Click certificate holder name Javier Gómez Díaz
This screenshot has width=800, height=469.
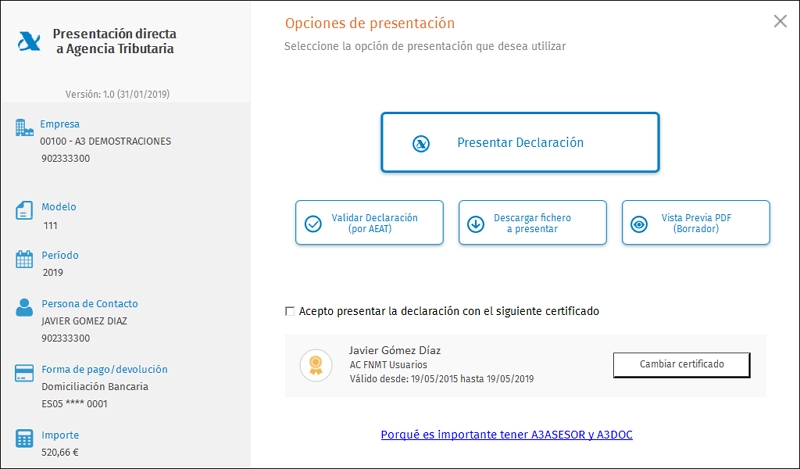point(395,350)
